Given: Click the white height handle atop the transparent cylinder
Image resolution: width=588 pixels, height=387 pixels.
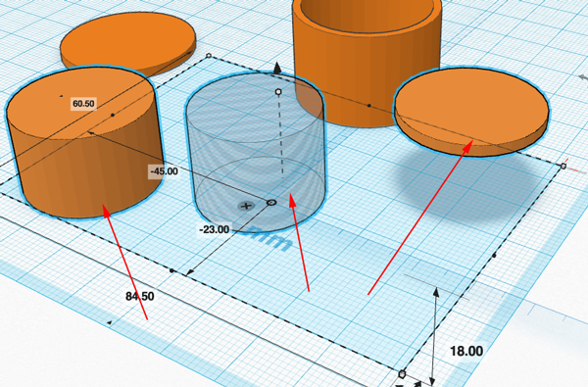Looking at the screenshot, I should click(x=278, y=92).
